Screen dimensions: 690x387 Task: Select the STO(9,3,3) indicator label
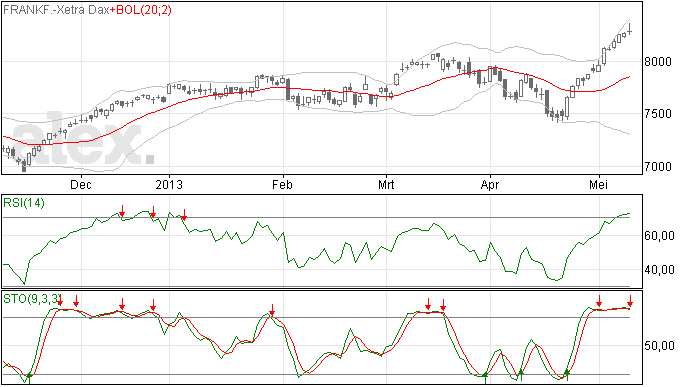(x=31, y=299)
